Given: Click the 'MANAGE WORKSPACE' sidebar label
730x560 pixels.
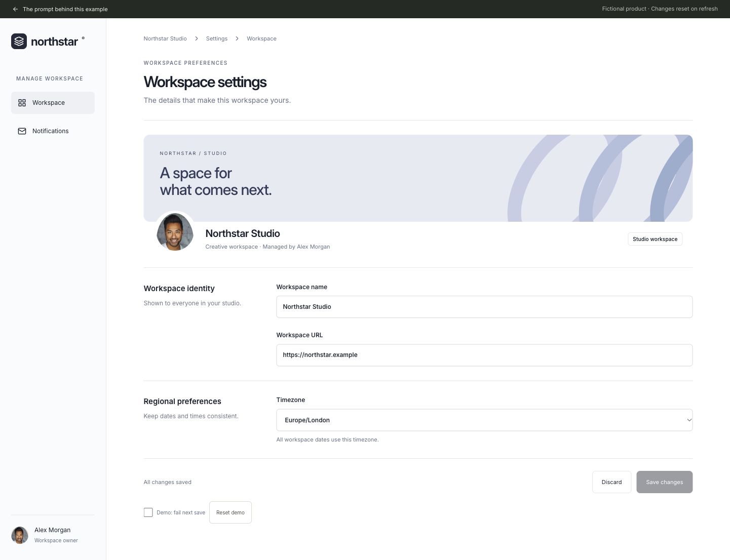Looking at the screenshot, I should 50,78.
